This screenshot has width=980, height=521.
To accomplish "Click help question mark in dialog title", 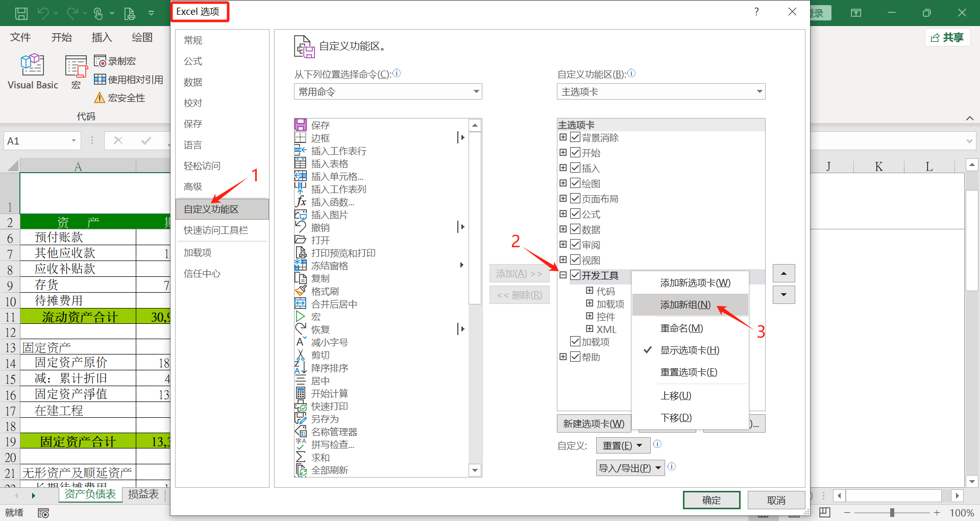I will pos(756,12).
